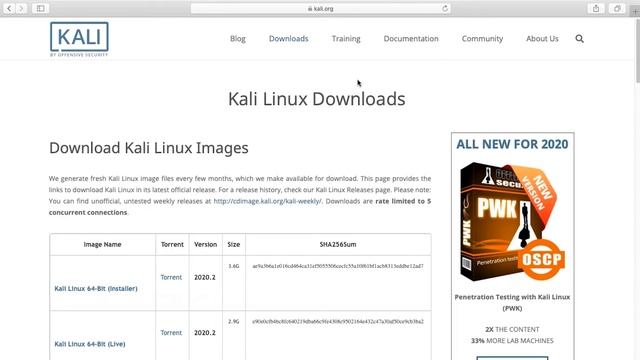The image size is (640, 360).
Task: Click the 3.6G size cell
Action: click(234, 266)
